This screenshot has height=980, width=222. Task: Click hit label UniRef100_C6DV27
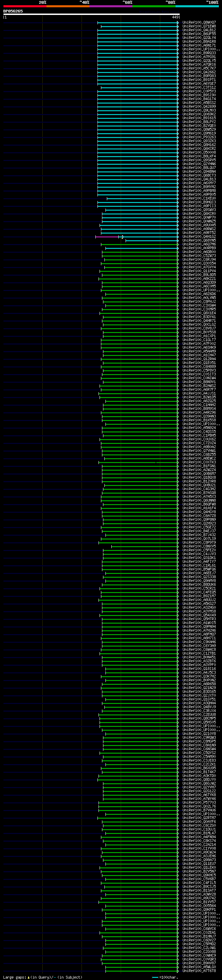pyautogui.click(x=199, y=940)
